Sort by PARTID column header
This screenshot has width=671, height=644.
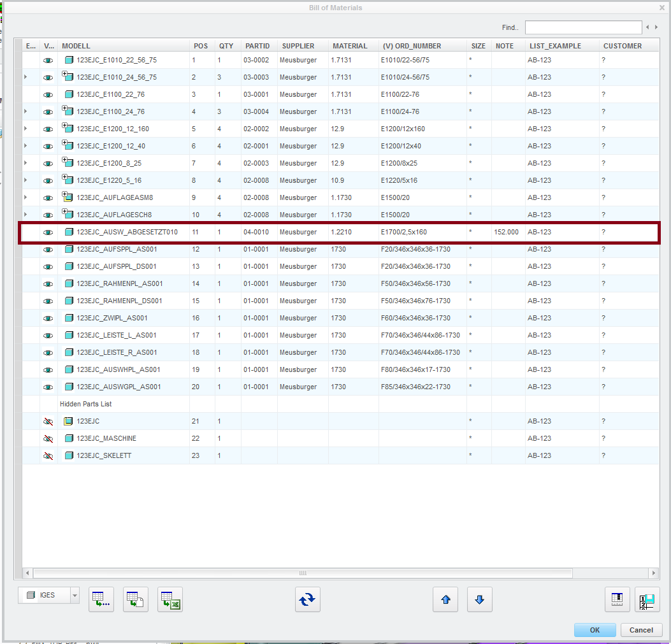click(x=259, y=46)
